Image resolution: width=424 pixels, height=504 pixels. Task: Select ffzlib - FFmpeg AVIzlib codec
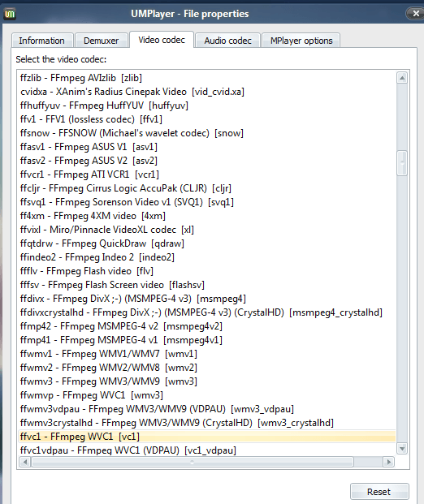coord(81,78)
